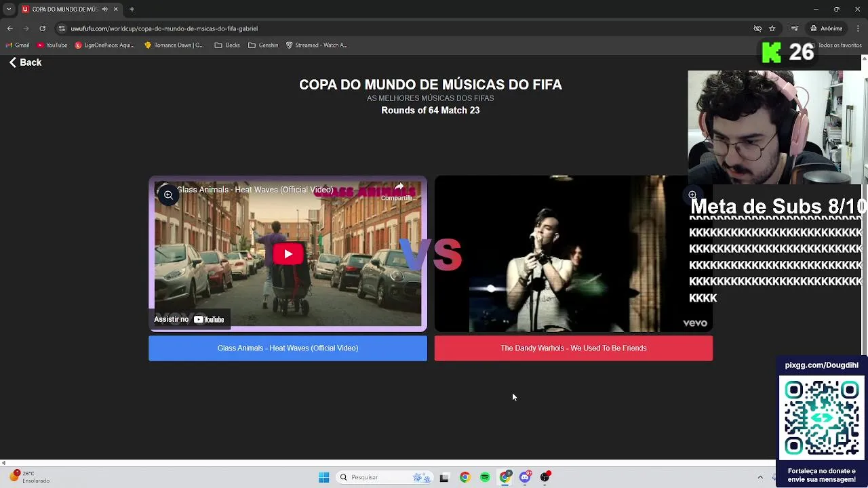Close the COPA DO MUNDO tab
Screen dimensions: 868x488
click(x=115, y=9)
